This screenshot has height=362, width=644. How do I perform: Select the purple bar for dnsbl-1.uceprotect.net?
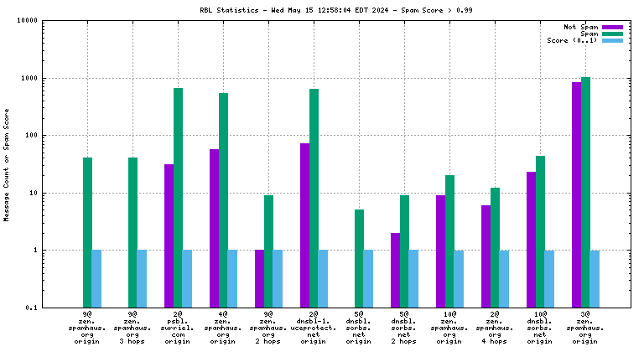[304, 225]
